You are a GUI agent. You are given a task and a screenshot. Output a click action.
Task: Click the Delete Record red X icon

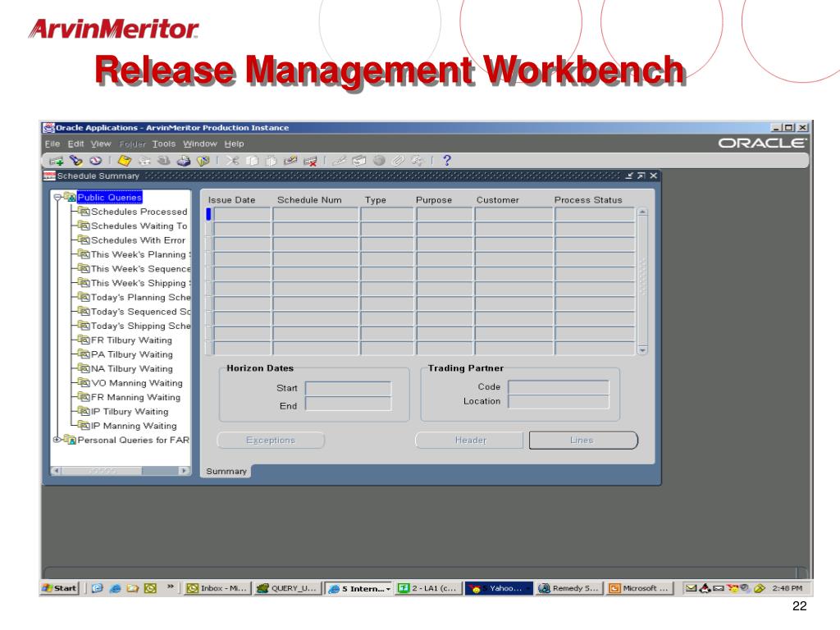click(310, 161)
